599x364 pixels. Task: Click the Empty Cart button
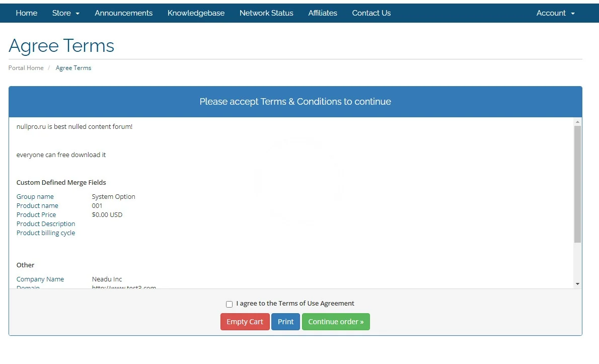click(x=245, y=322)
